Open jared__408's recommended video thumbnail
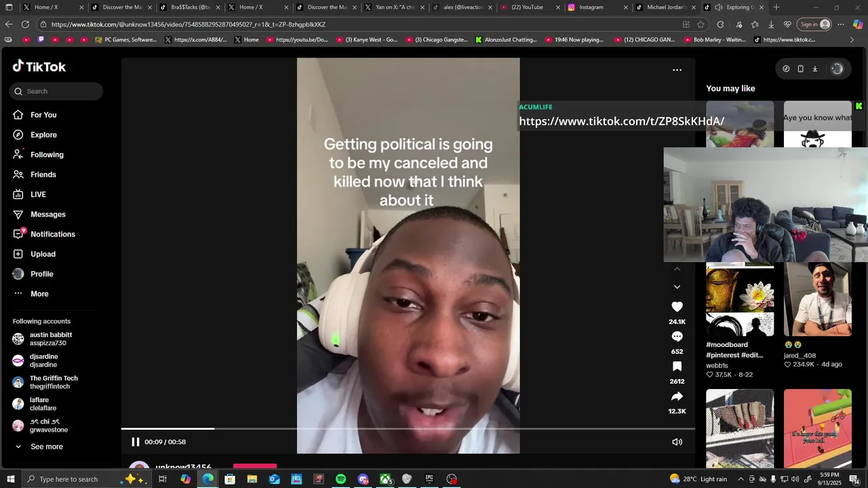This screenshot has height=488, width=868. (818, 299)
